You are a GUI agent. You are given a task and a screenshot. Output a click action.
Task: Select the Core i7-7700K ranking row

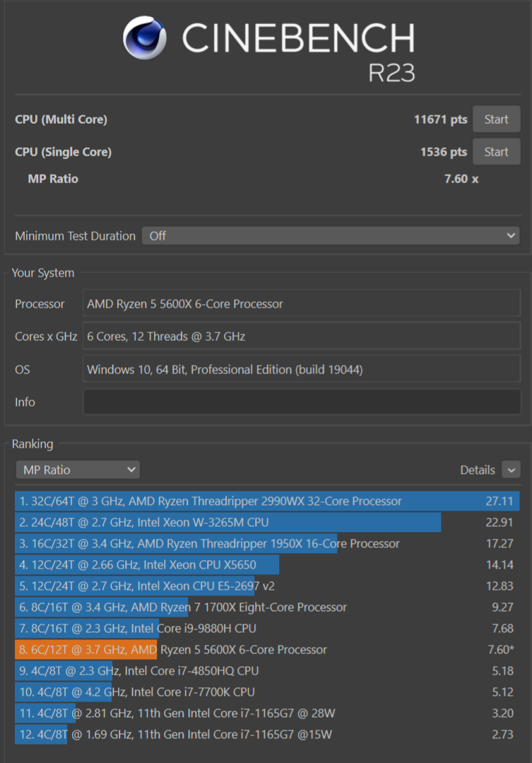click(x=267, y=692)
